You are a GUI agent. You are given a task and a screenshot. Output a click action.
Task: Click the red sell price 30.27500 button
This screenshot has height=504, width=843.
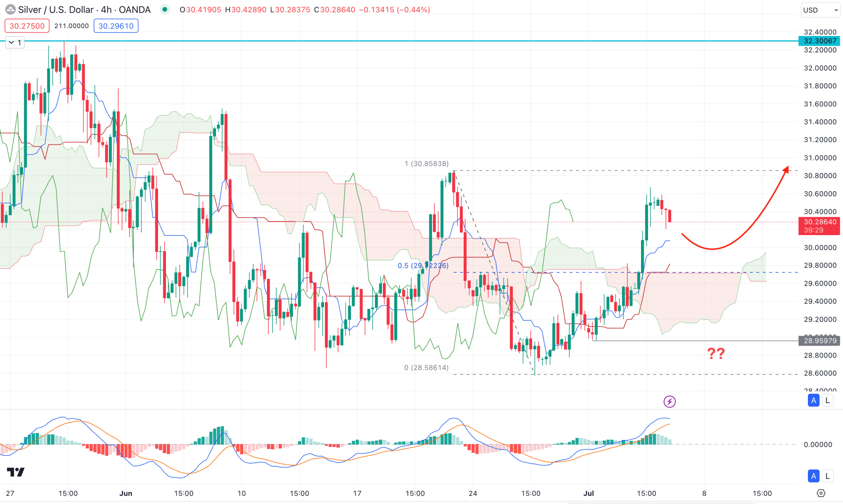click(27, 26)
